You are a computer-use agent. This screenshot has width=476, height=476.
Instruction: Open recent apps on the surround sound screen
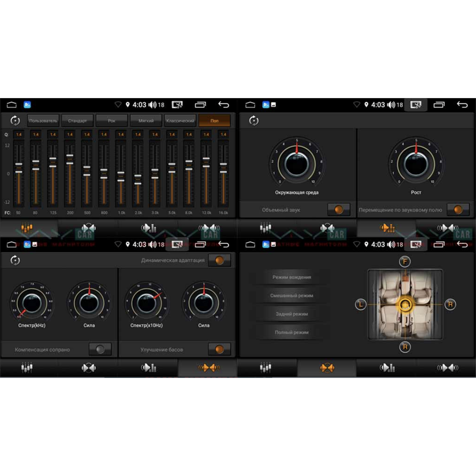tap(439, 105)
